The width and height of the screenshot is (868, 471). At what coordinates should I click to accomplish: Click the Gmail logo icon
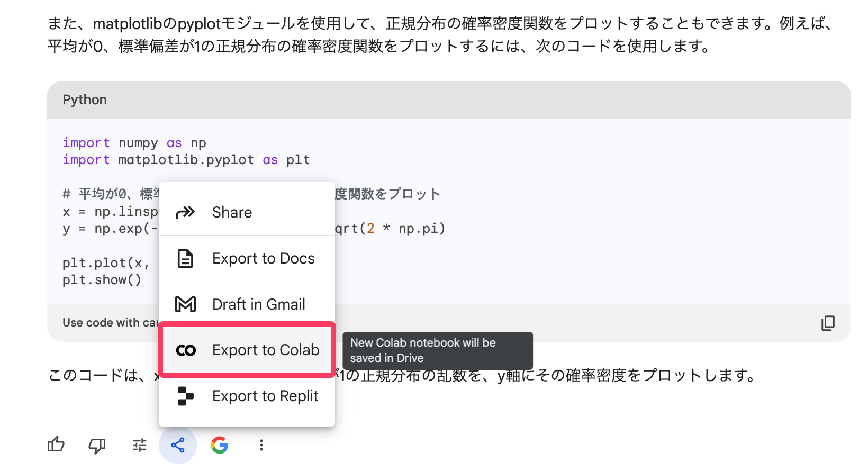coord(185,304)
